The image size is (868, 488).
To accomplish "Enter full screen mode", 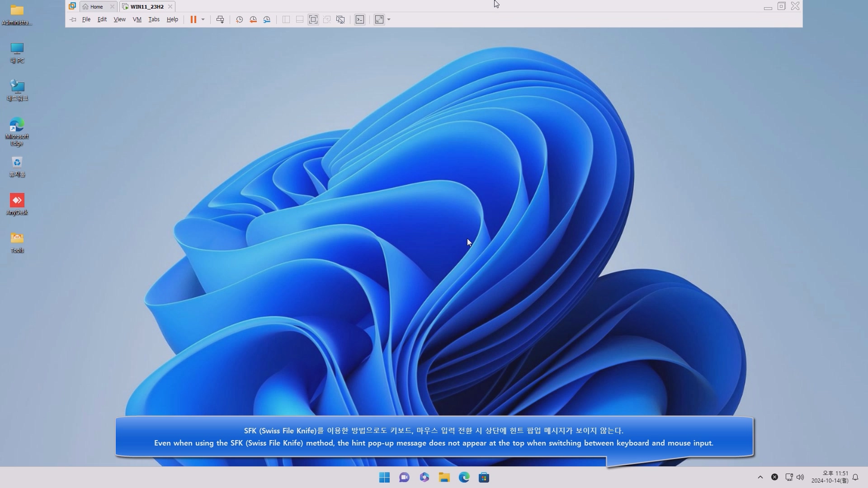I will point(313,19).
